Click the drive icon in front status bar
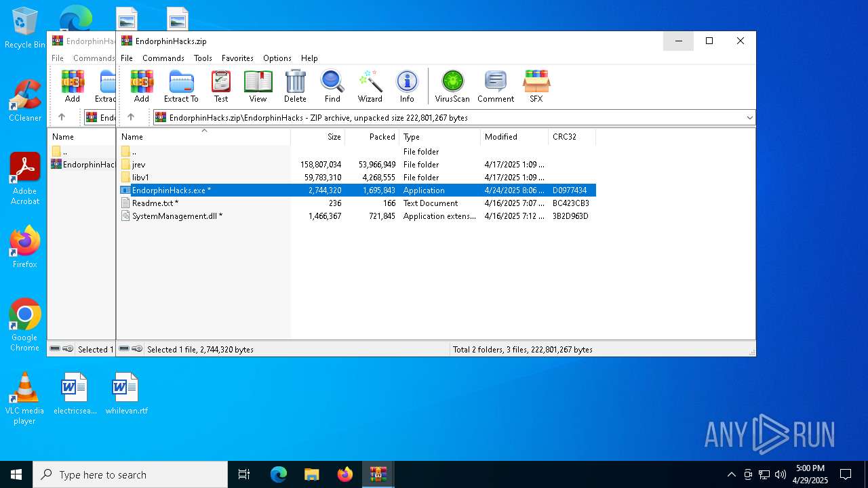This screenshot has height=488, width=868. click(x=124, y=349)
